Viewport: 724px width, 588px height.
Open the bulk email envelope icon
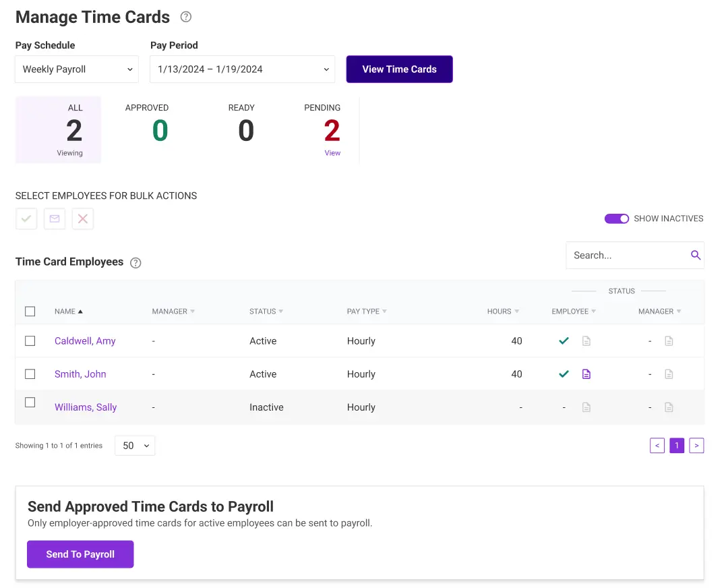pos(54,218)
